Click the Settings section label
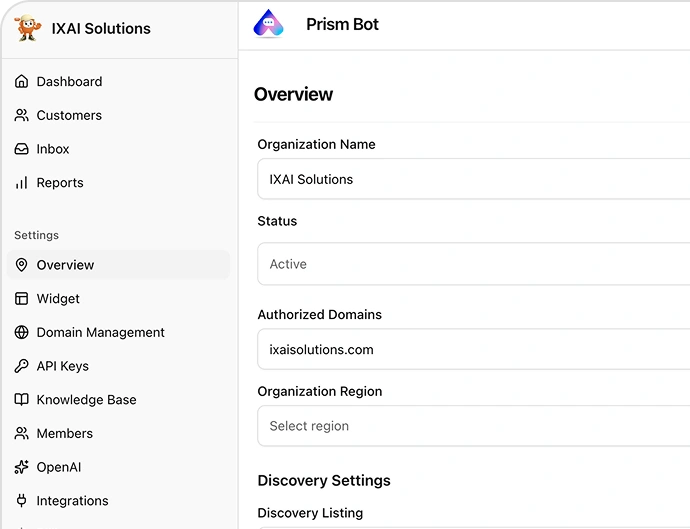Screen dimensions: 690x529 click(x=37, y=235)
